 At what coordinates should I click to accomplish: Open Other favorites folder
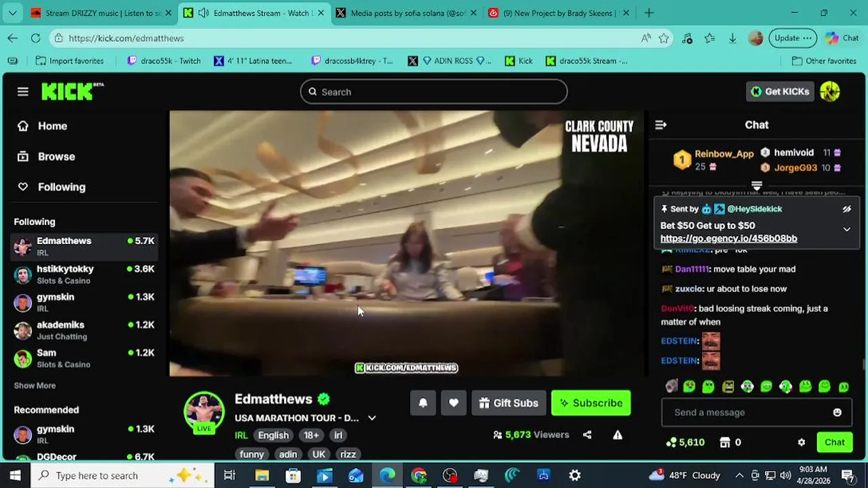824,61
